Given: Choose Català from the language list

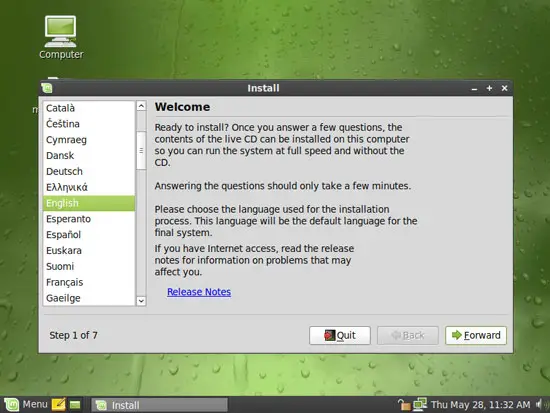Looking at the screenshot, I should point(89,108).
